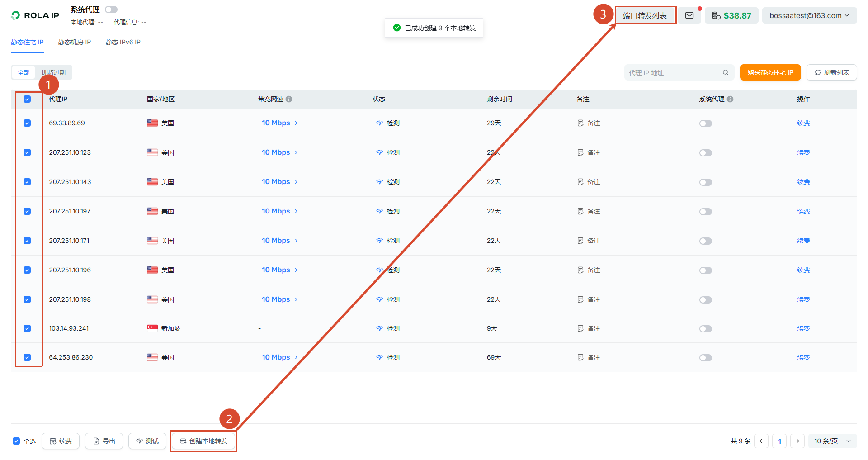Click 续费 link for 207.251.10.198
868x460 pixels.
(x=803, y=299)
